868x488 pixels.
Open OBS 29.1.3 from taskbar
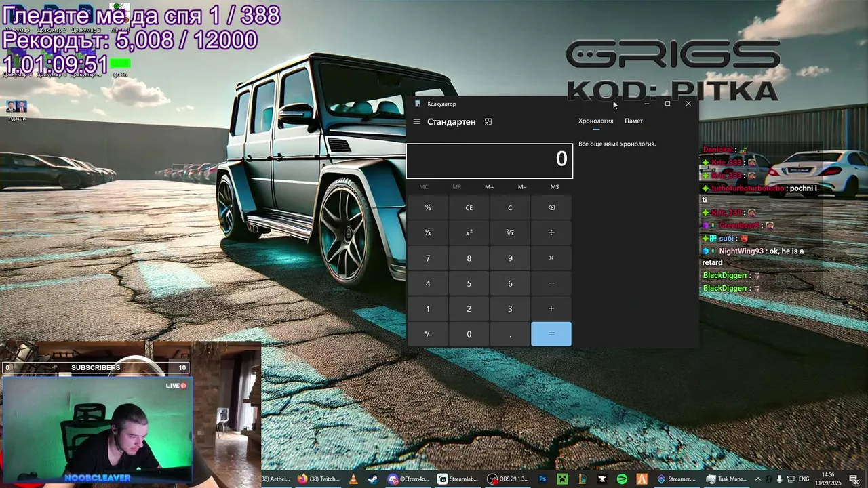pos(509,479)
